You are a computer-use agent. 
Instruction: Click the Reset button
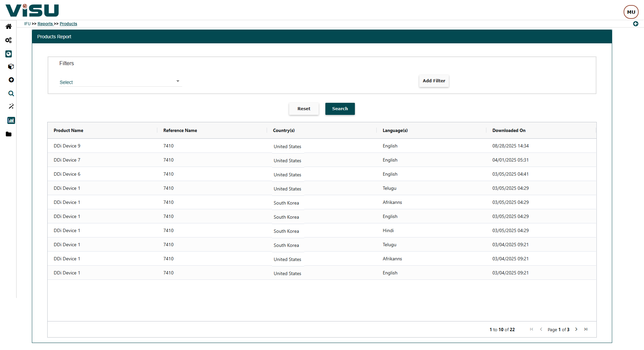(x=304, y=109)
